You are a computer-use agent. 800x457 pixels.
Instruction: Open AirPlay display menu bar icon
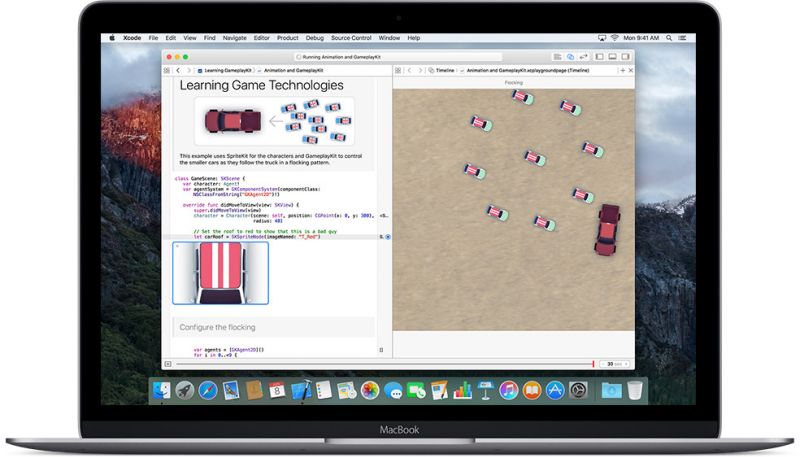[x=602, y=38]
